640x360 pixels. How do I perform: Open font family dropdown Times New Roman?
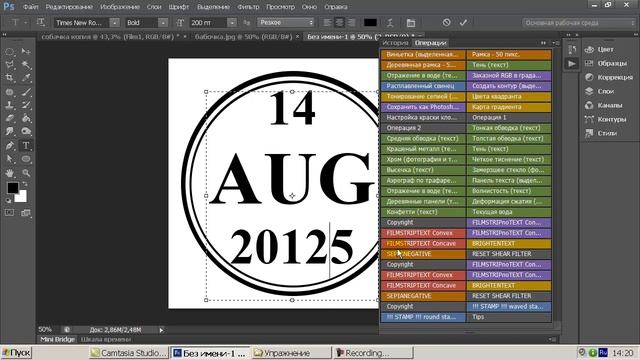(115, 22)
